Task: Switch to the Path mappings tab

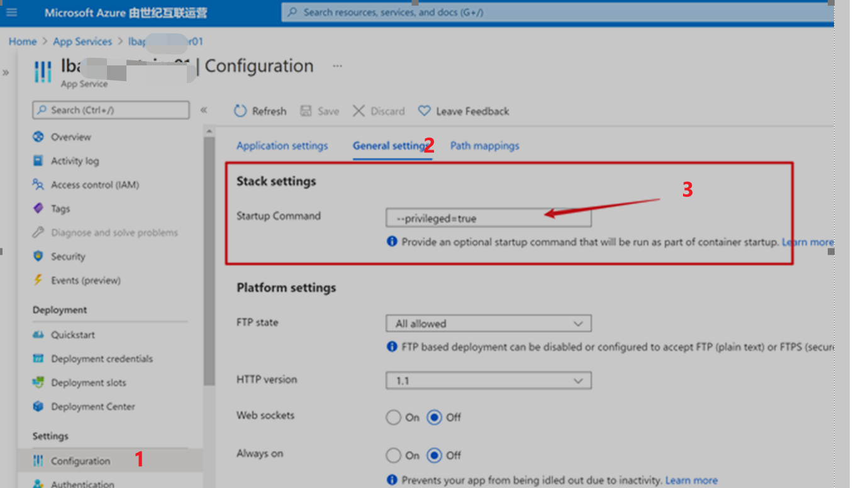Action: pos(484,146)
